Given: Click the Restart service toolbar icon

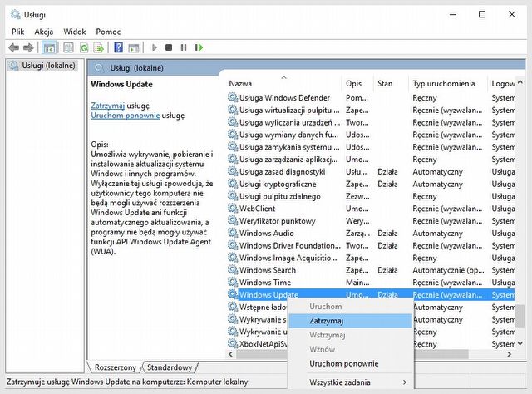Looking at the screenshot, I should click(199, 47).
